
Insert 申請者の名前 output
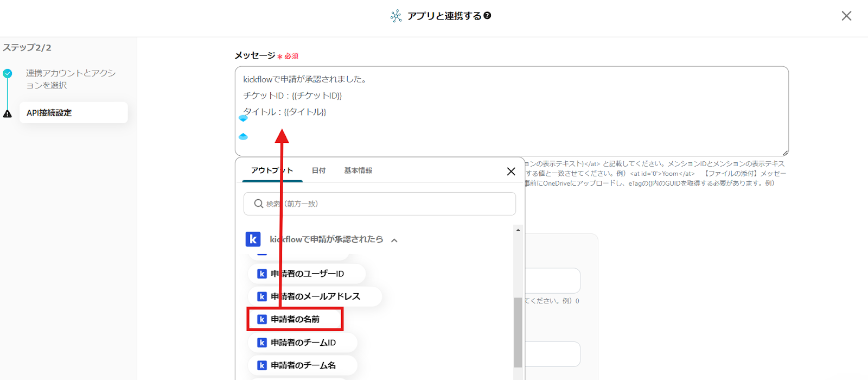tap(295, 319)
